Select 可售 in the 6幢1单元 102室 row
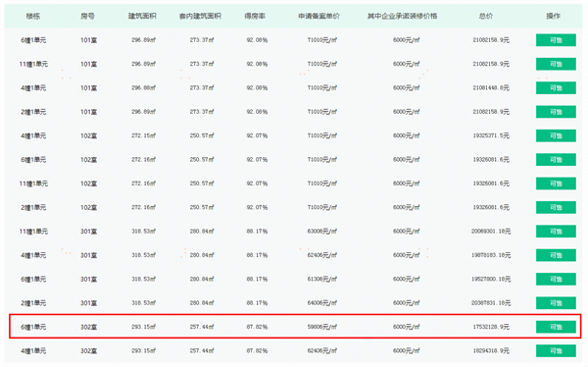This screenshot has width=588, height=367. [x=556, y=160]
